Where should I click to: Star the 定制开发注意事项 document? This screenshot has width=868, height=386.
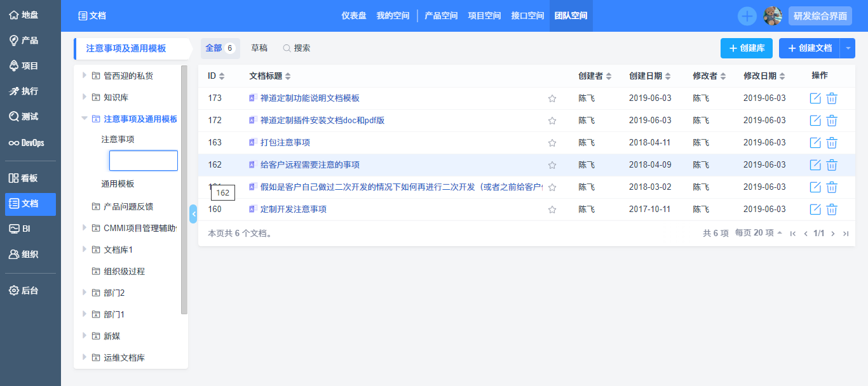[x=552, y=210]
